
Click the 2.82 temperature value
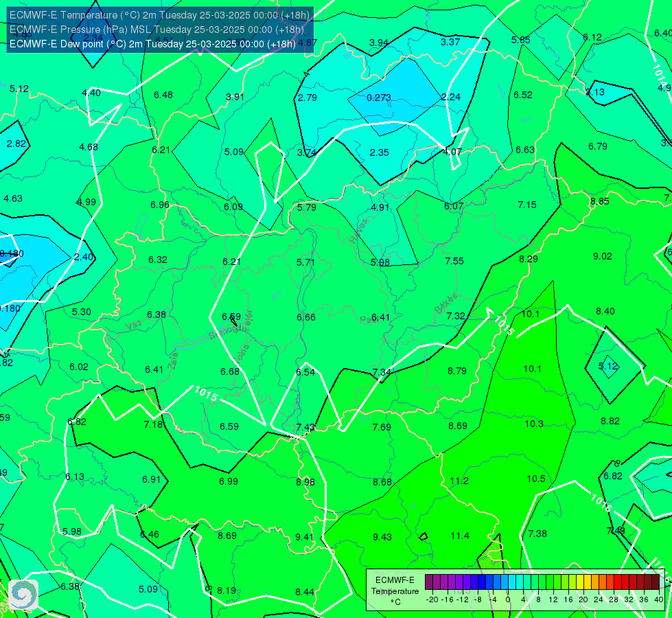16,144
